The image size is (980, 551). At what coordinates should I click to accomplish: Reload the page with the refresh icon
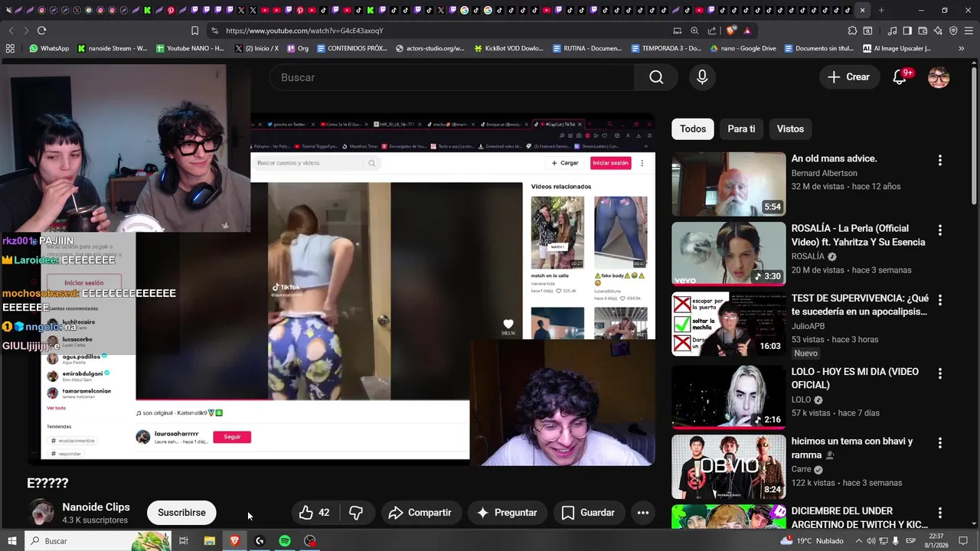point(41,31)
